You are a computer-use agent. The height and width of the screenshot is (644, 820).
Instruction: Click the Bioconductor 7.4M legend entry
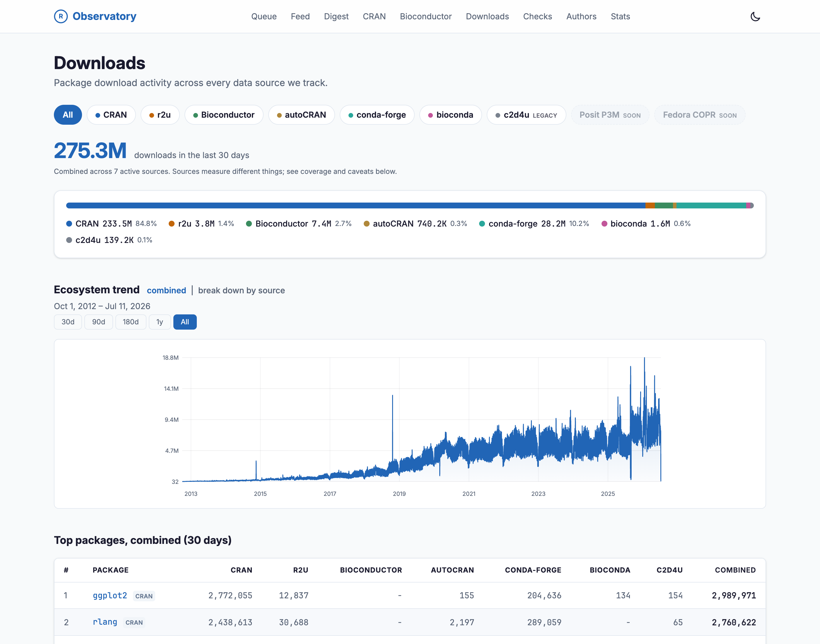point(299,224)
